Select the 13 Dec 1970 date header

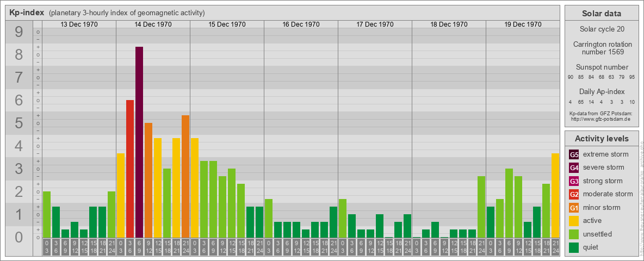[79, 24]
